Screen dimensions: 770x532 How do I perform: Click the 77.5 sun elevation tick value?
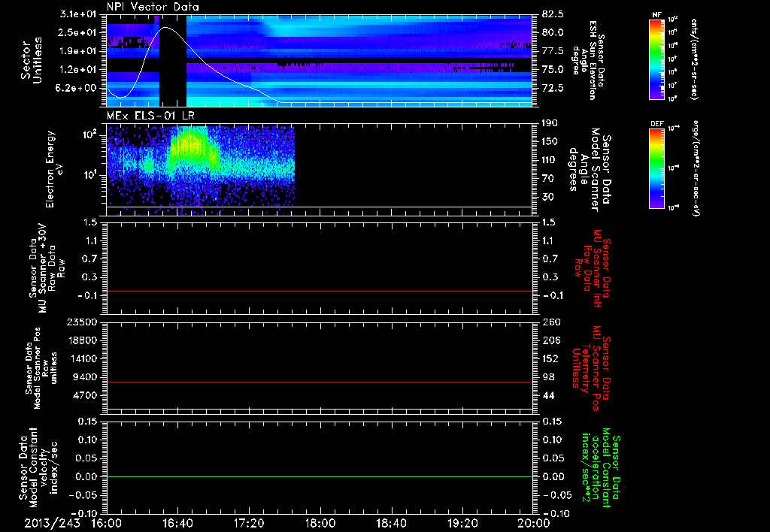(x=553, y=51)
